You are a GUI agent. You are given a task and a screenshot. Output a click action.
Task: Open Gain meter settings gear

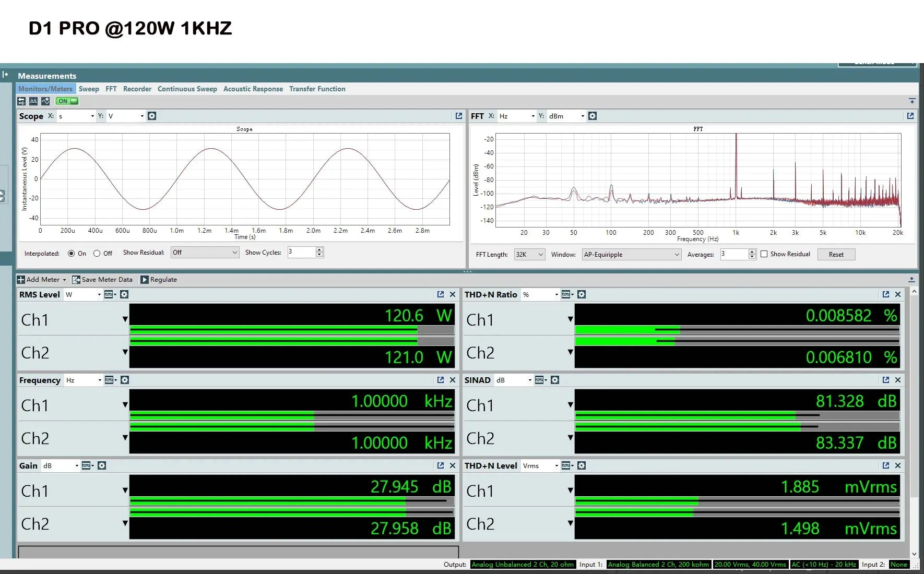pos(102,465)
